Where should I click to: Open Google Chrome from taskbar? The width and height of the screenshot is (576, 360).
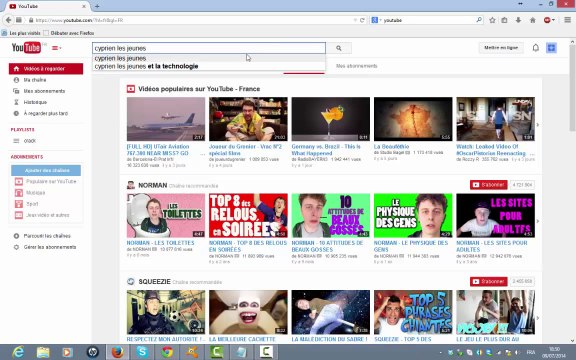[167, 352]
